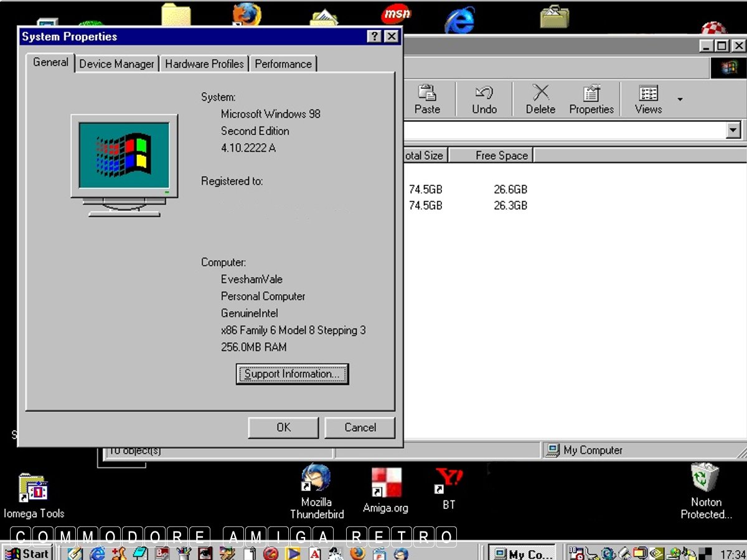Click the Delete toolbar icon
Screen dimensions: 747x560
coord(540,99)
